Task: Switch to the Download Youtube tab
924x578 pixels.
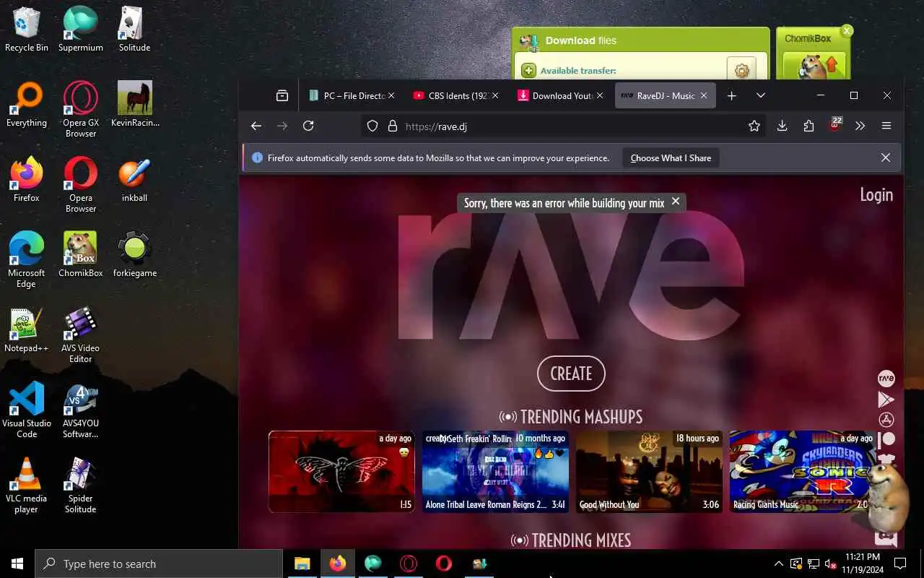Action: point(559,95)
